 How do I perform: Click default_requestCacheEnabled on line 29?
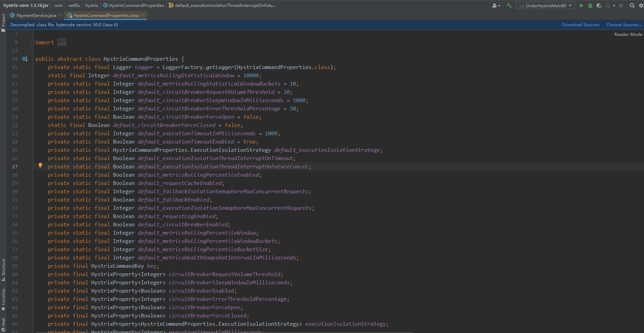click(180, 183)
